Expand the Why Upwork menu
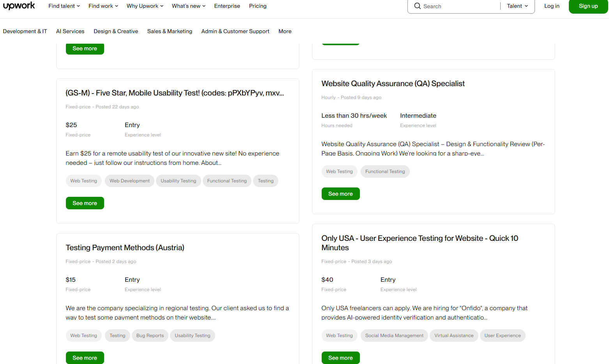The width and height of the screenshot is (609, 364). tap(145, 6)
